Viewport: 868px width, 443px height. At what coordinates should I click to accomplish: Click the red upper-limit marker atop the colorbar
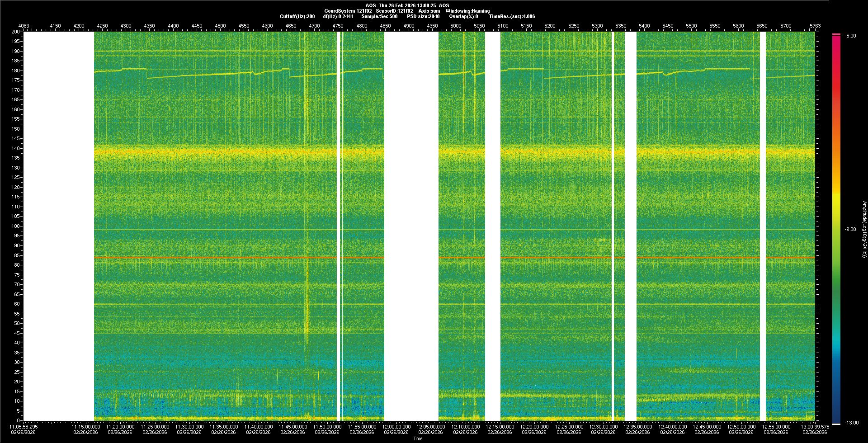coord(836,34)
